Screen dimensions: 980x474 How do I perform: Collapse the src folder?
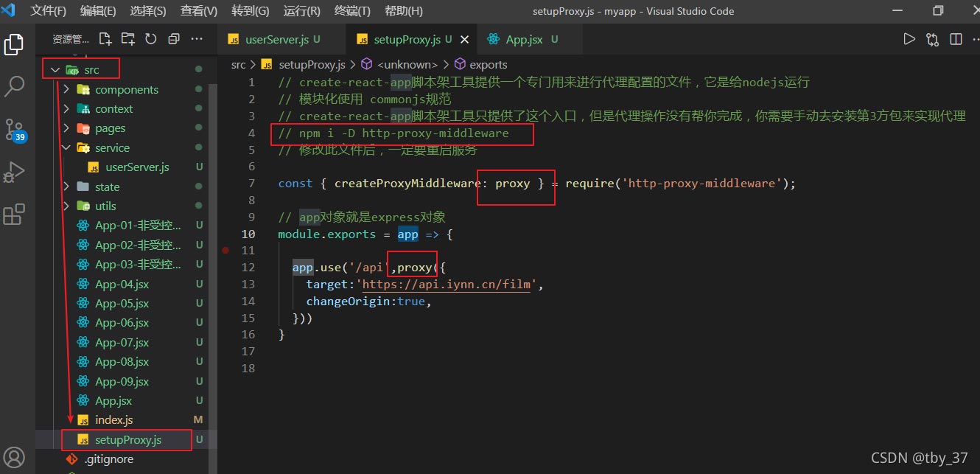55,70
